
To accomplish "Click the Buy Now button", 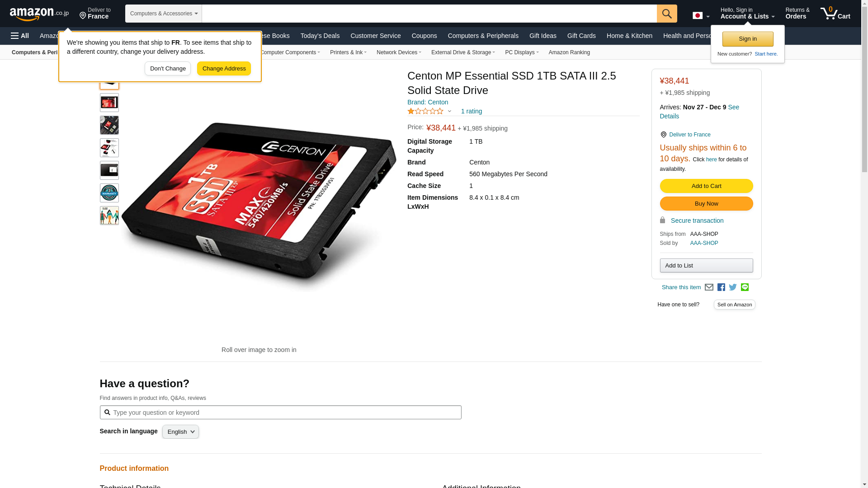I will pos(706,204).
